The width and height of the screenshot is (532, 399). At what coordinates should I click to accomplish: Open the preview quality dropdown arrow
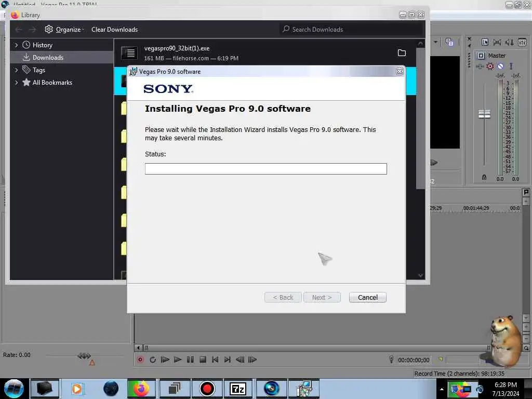(435, 42)
